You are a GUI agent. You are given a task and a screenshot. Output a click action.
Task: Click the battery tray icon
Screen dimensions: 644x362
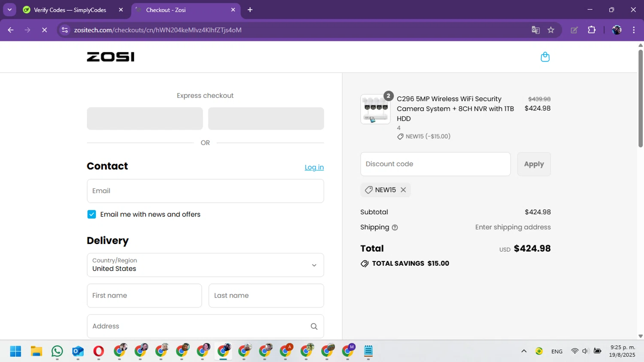coord(597,351)
